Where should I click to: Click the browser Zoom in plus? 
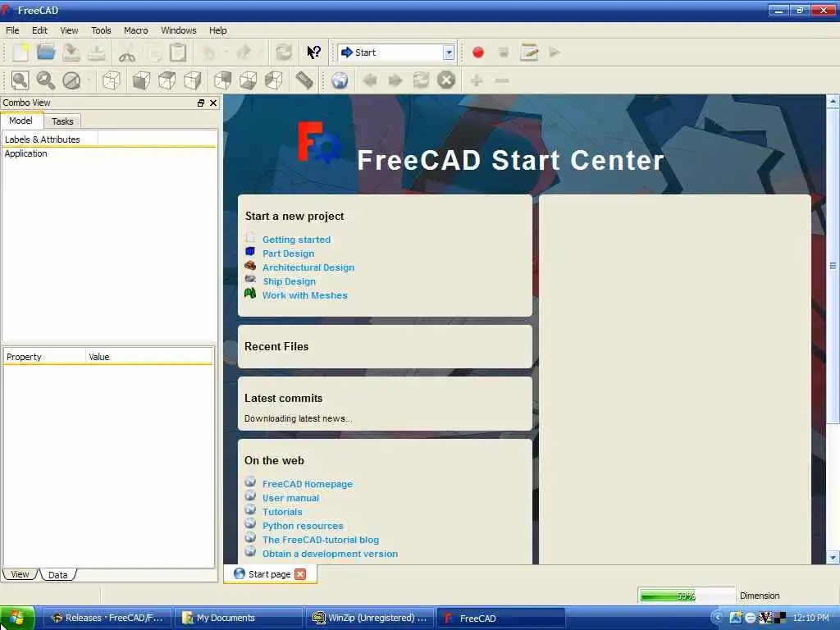(477, 81)
